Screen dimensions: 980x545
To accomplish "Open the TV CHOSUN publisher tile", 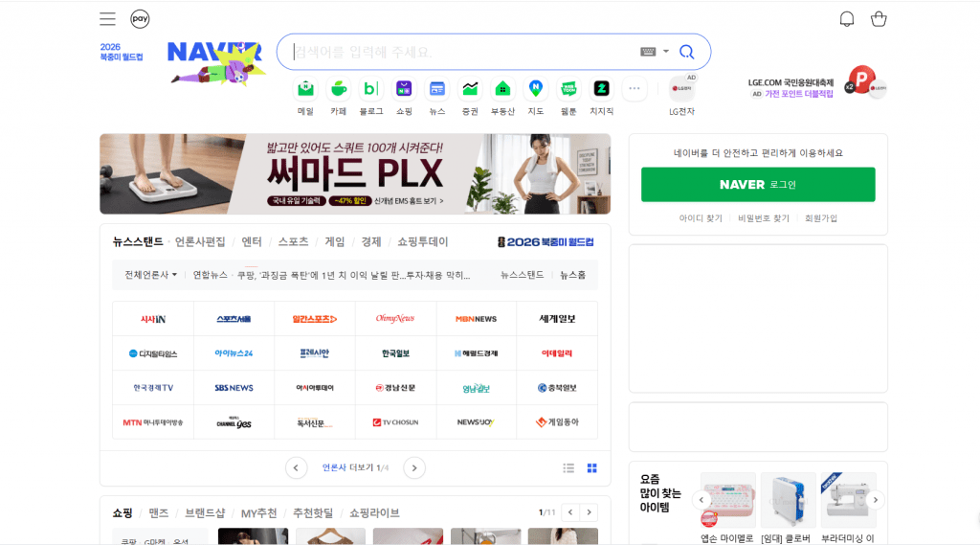I will coord(395,422).
